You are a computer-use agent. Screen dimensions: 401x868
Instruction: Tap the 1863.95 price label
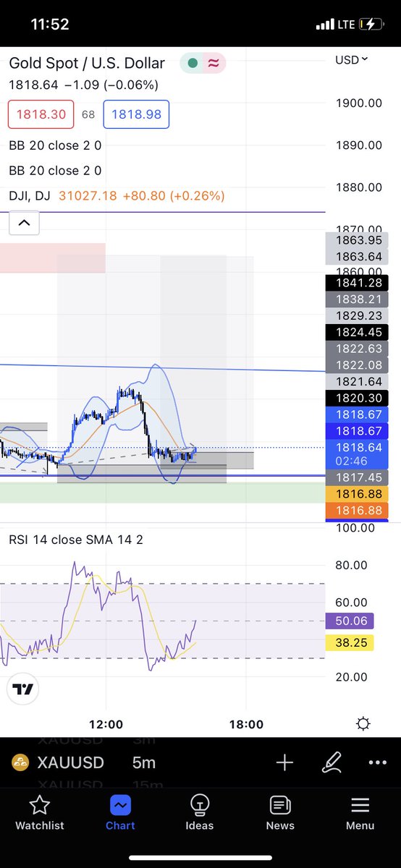(x=357, y=240)
